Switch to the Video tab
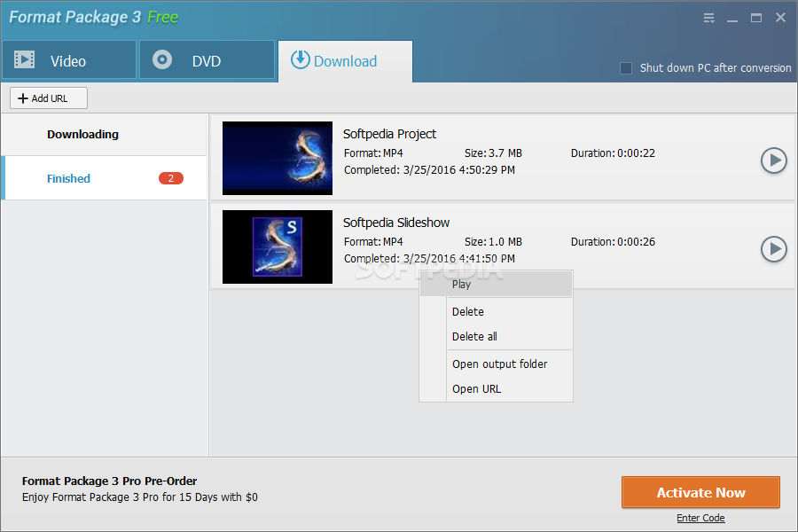The width and height of the screenshot is (798, 532). [69, 60]
